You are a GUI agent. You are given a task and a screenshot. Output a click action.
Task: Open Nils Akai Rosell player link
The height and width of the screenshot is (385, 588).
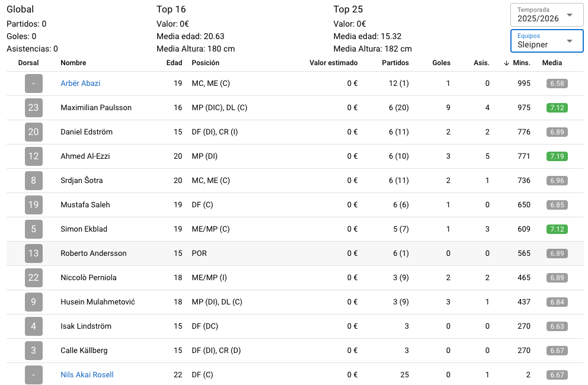(87, 374)
